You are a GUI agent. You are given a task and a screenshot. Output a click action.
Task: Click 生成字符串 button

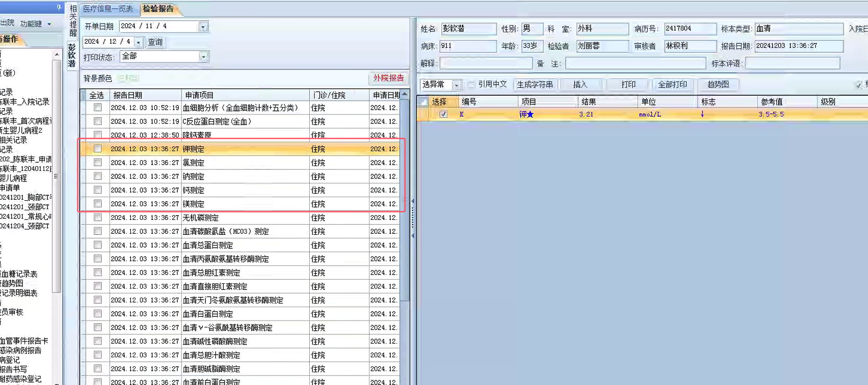tap(535, 85)
